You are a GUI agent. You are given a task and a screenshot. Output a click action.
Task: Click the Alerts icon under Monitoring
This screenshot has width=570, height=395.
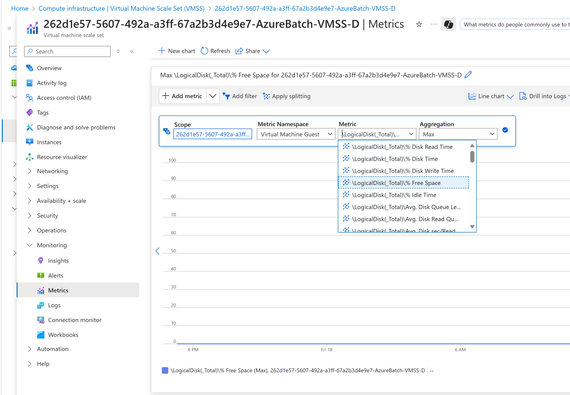(x=41, y=275)
